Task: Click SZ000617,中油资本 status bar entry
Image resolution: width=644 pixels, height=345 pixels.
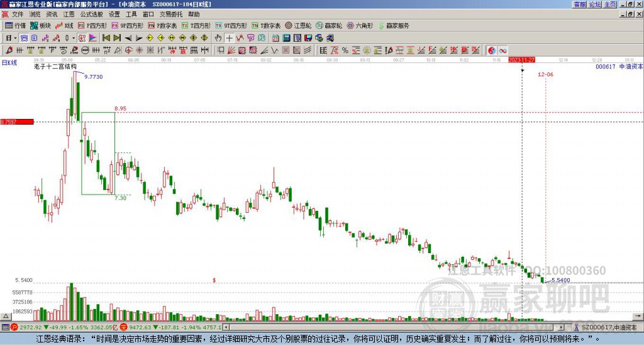Action: click(609, 327)
